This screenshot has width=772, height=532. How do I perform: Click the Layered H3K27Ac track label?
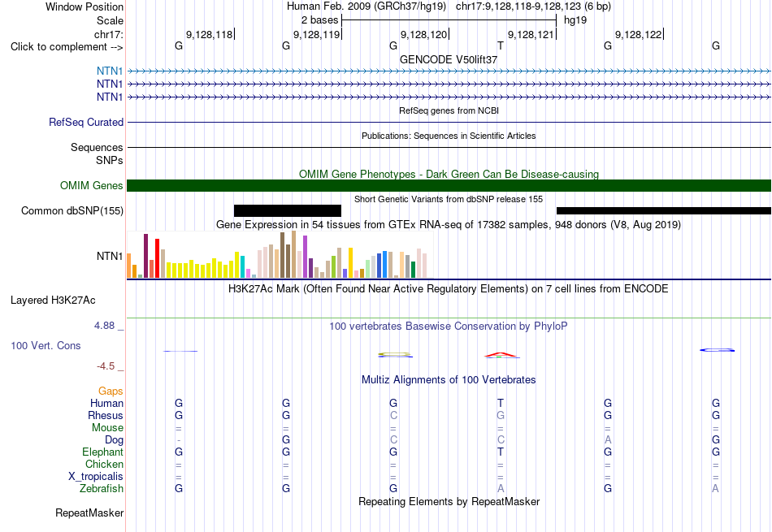point(53,301)
